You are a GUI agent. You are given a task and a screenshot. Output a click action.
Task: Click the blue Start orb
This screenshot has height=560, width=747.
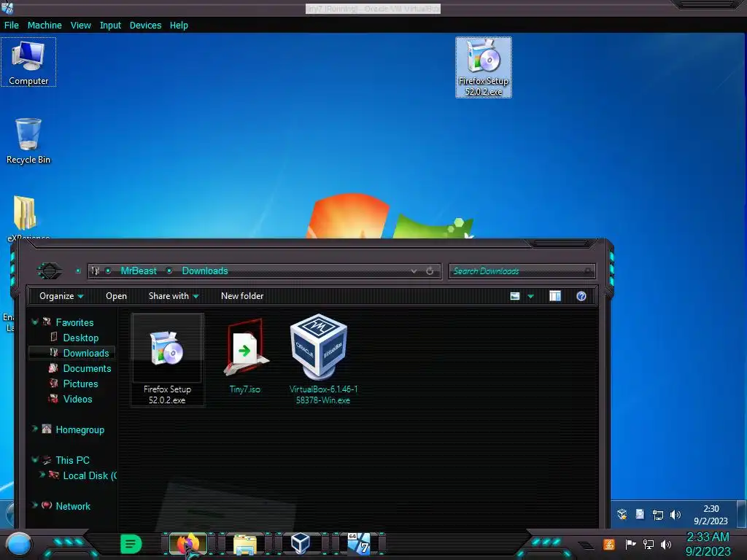coord(19,544)
